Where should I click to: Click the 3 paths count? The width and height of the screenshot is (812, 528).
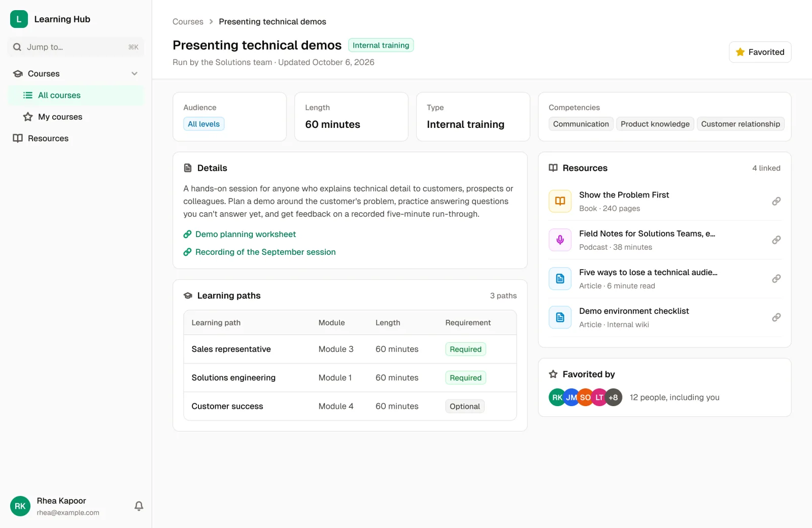(503, 295)
